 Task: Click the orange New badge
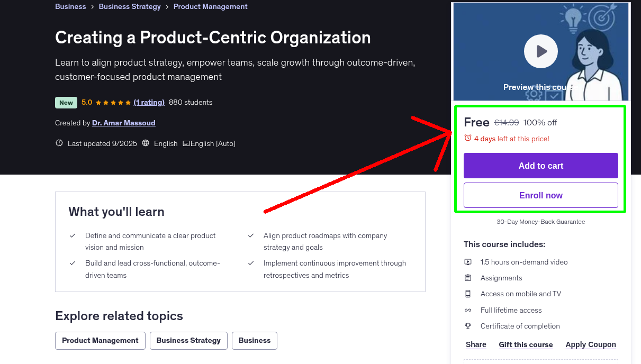pos(66,102)
